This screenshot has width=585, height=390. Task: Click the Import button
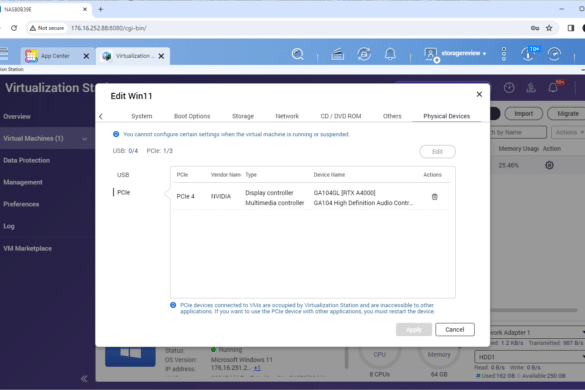[523, 113]
